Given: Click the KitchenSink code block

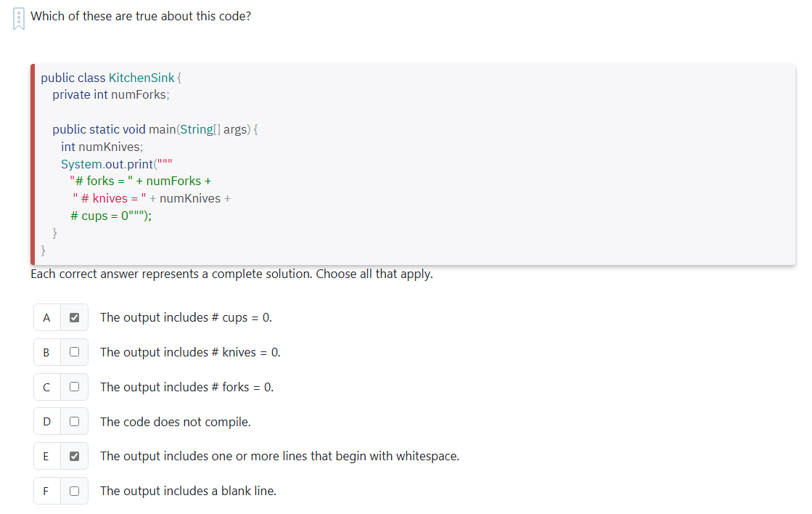Looking at the screenshot, I should tap(290, 163).
